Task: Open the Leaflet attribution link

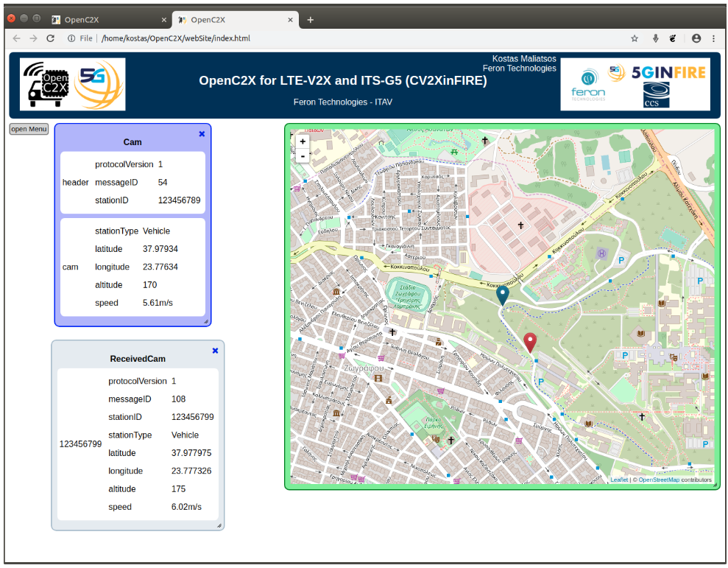Action: pos(619,480)
